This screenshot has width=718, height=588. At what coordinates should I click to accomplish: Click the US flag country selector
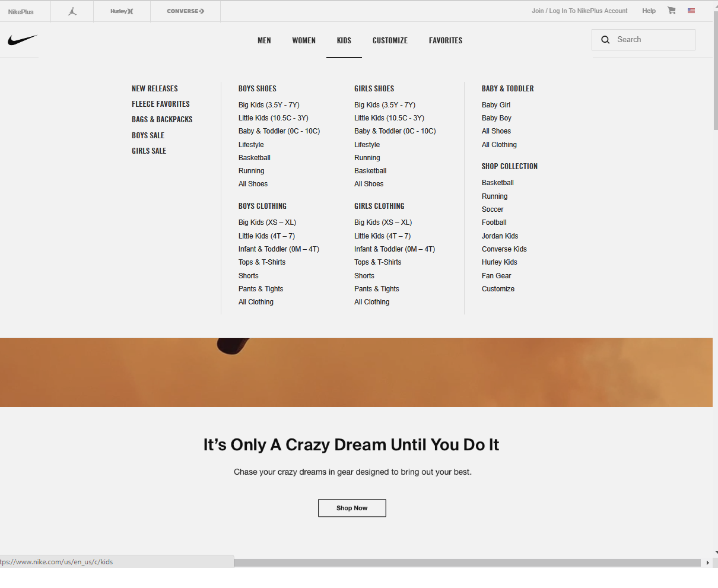point(691,11)
